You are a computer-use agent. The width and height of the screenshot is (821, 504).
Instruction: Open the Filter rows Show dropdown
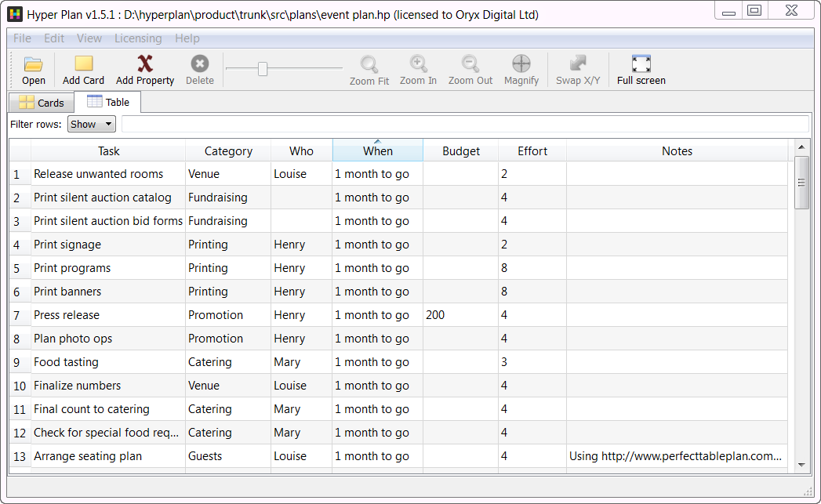pos(92,124)
